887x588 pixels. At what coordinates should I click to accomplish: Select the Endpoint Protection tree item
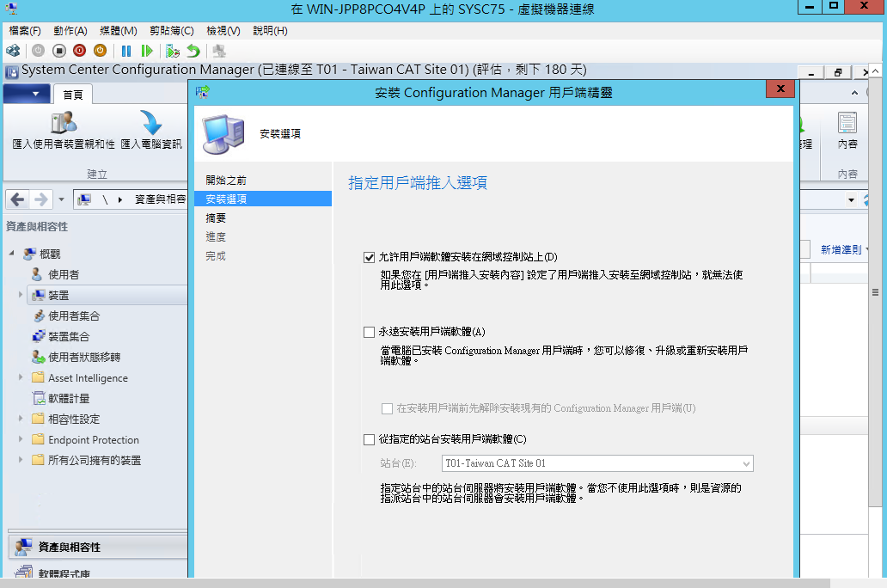[x=94, y=440]
